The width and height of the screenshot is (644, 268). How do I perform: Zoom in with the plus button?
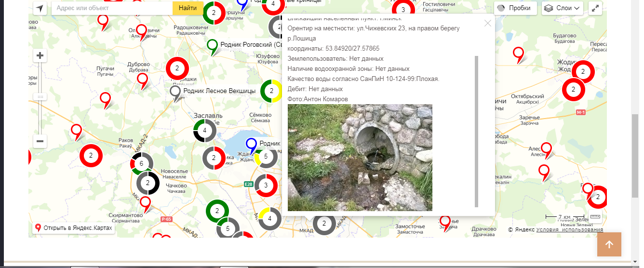click(40, 56)
